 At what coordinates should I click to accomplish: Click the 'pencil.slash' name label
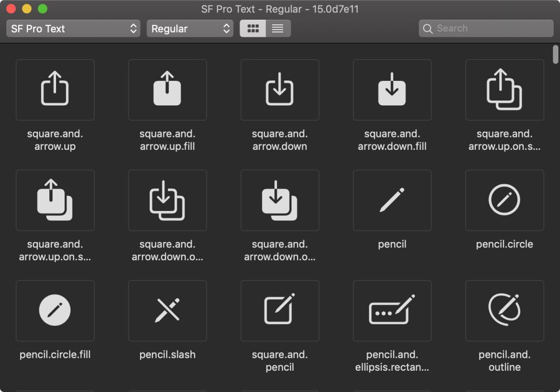pos(167,355)
